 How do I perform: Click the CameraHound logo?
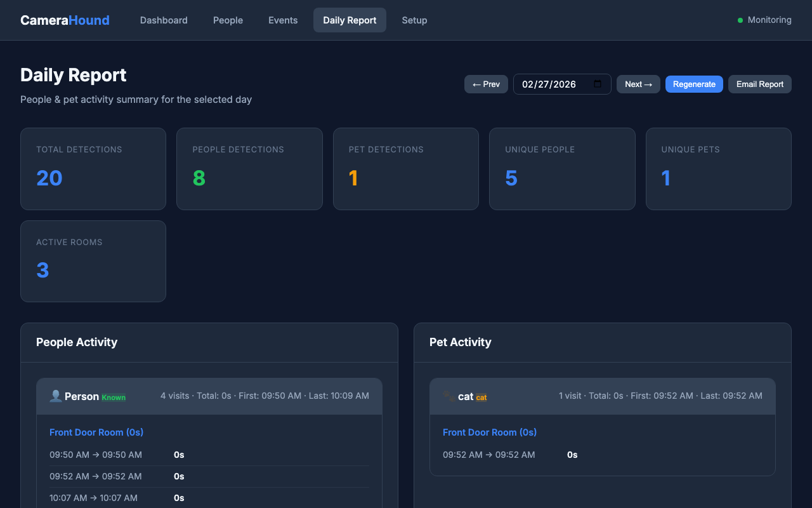(65, 20)
